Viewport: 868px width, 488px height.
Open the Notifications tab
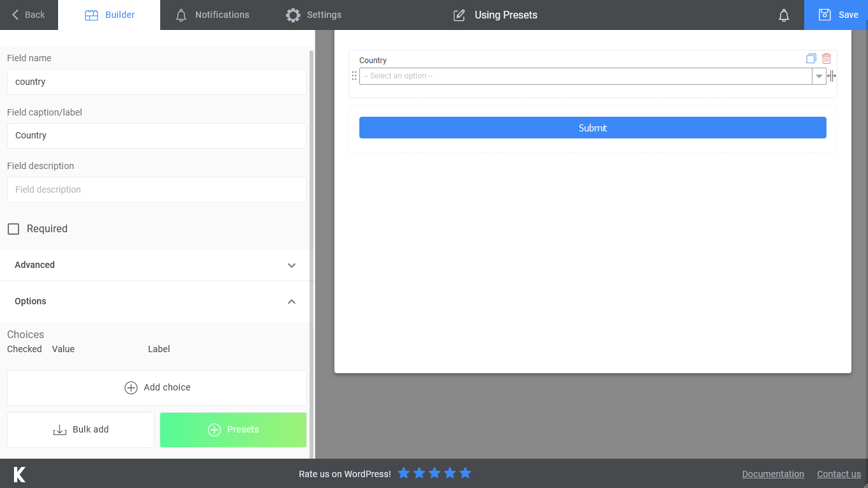[213, 15]
